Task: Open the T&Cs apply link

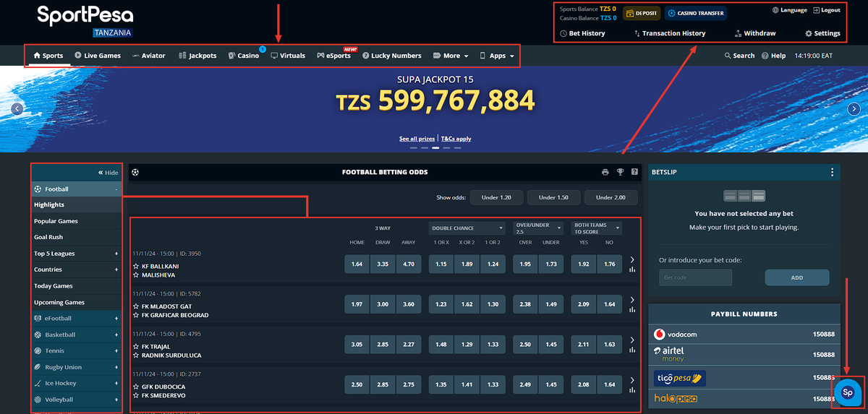Action: point(456,139)
